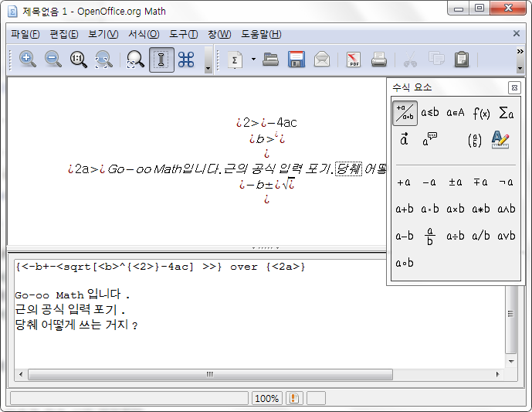Open the 서식(O) menu
Screen dimensions: 532x412
point(144,34)
